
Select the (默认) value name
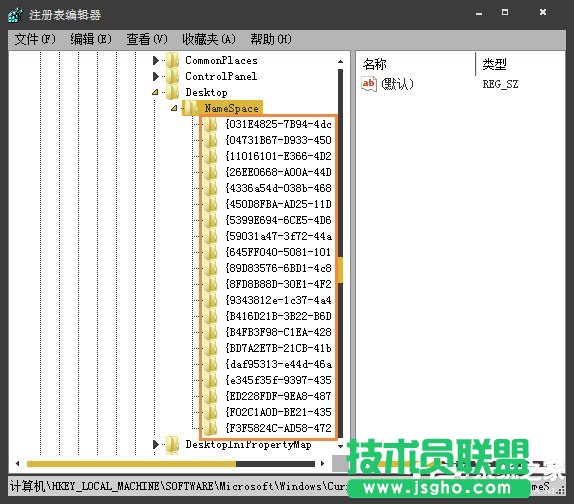click(x=397, y=84)
